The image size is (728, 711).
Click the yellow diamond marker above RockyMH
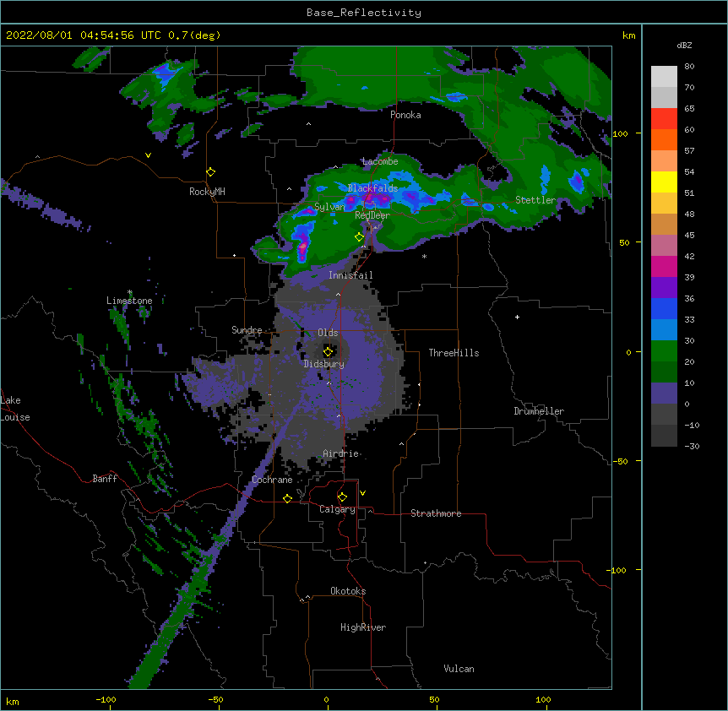tap(210, 172)
